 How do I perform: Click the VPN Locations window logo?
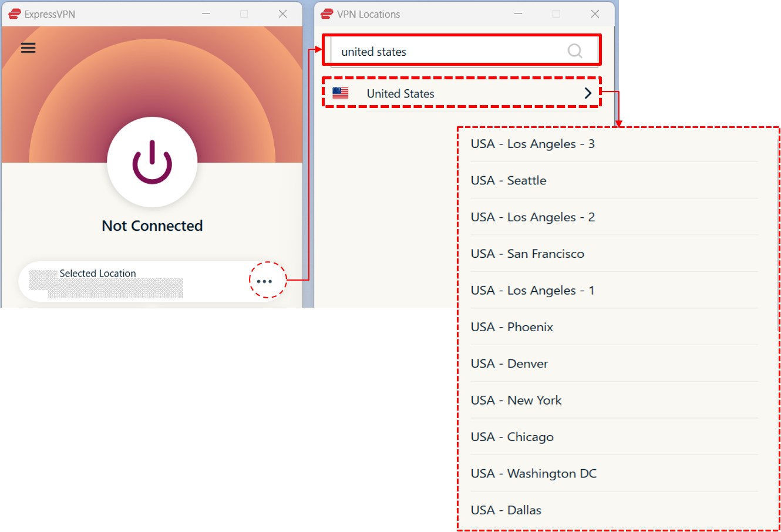(x=326, y=14)
